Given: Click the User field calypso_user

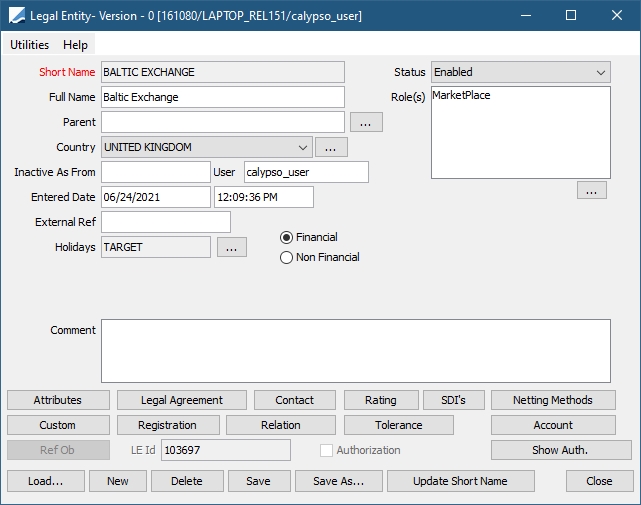Looking at the screenshot, I should pyautogui.click(x=306, y=172).
